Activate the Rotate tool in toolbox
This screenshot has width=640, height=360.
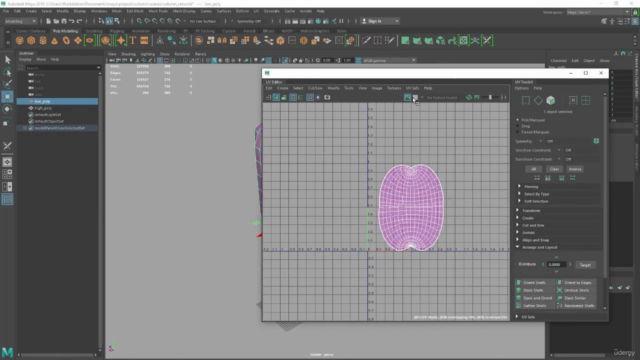coord(7,109)
